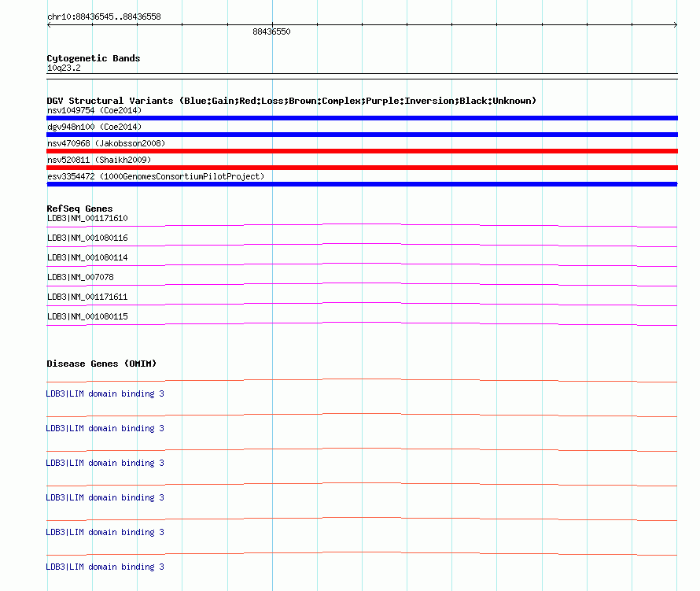The width and height of the screenshot is (700, 591).
Task: Click the 88436550 ruler position label
Action: tap(271, 31)
